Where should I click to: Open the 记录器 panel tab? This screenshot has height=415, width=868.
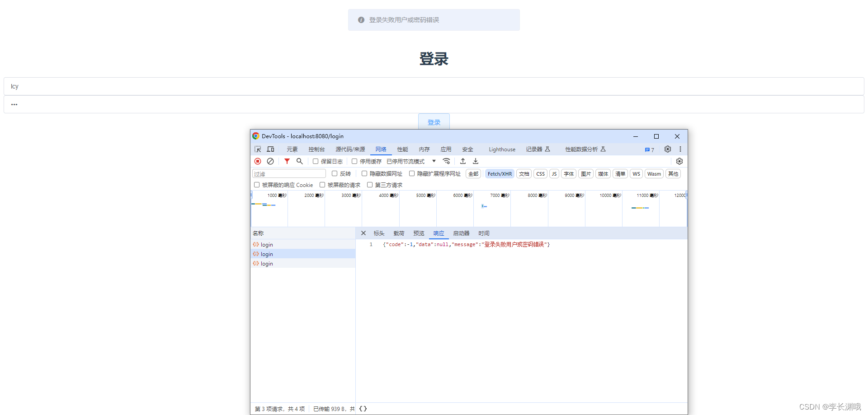pos(538,149)
